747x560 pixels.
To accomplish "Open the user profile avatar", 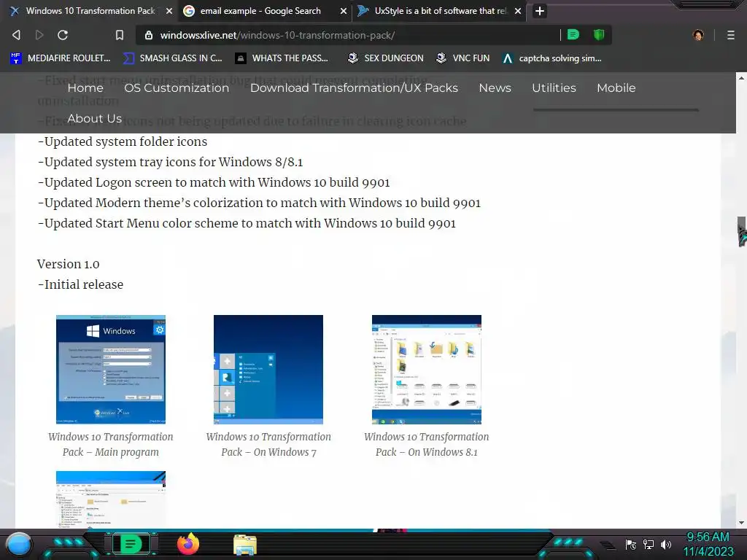I will pyautogui.click(x=698, y=35).
